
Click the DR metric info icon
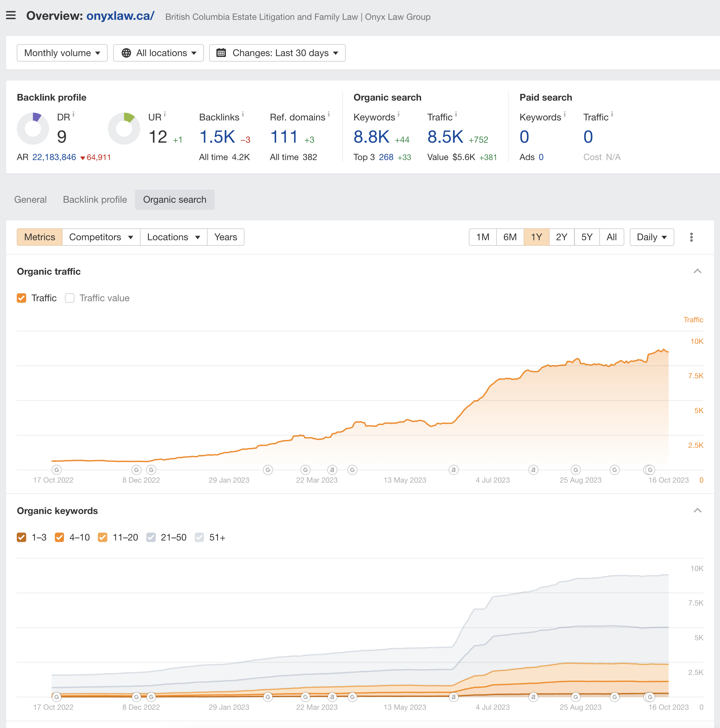74,114
